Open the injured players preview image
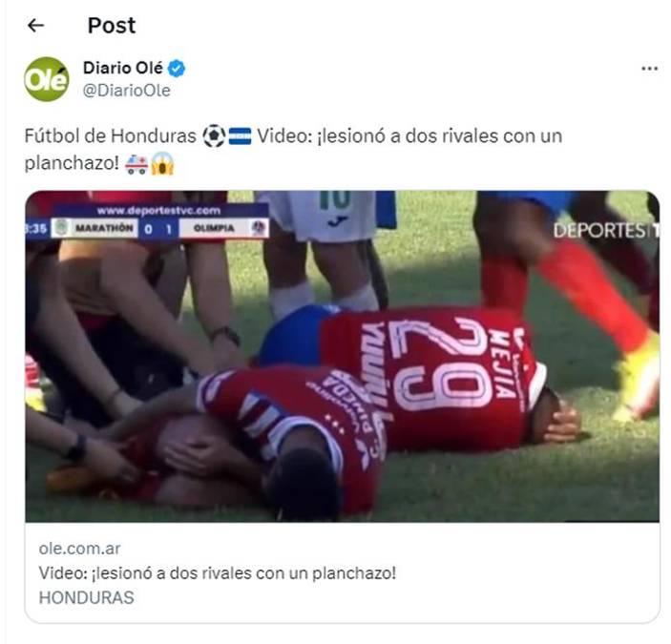Screen dimensions: 671x644 tap(342, 356)
